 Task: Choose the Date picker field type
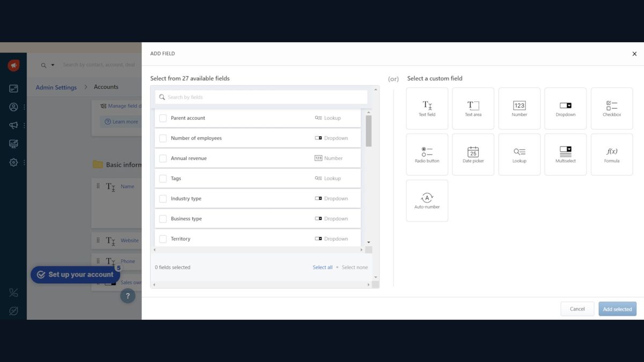[473, 154]
